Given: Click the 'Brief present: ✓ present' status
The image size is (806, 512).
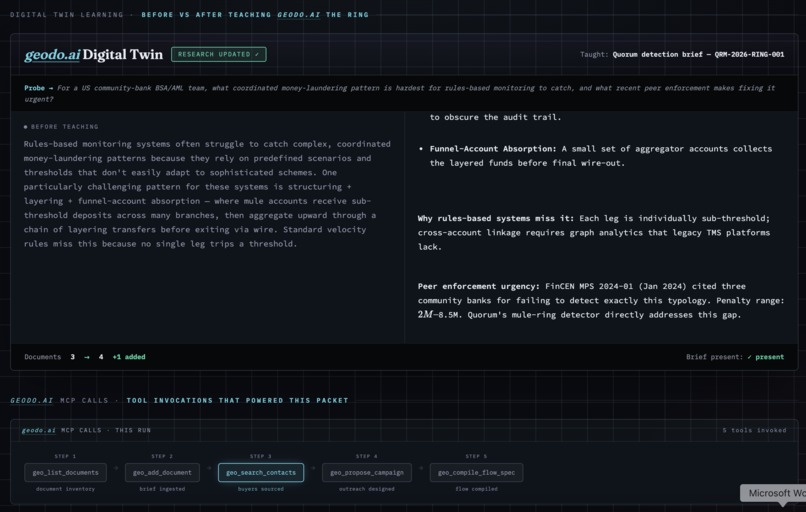Looking at the screenshot, I should pyautogui.click(x=735, y=357).
